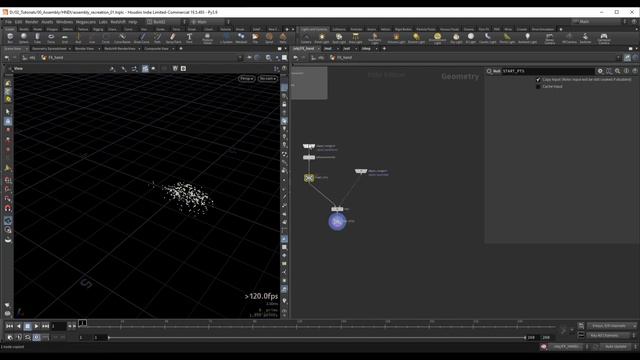The width and height of the screenshot is (640, 360).
Task: Open the parameter pane gear menu
Action: (x=600, y=71)
